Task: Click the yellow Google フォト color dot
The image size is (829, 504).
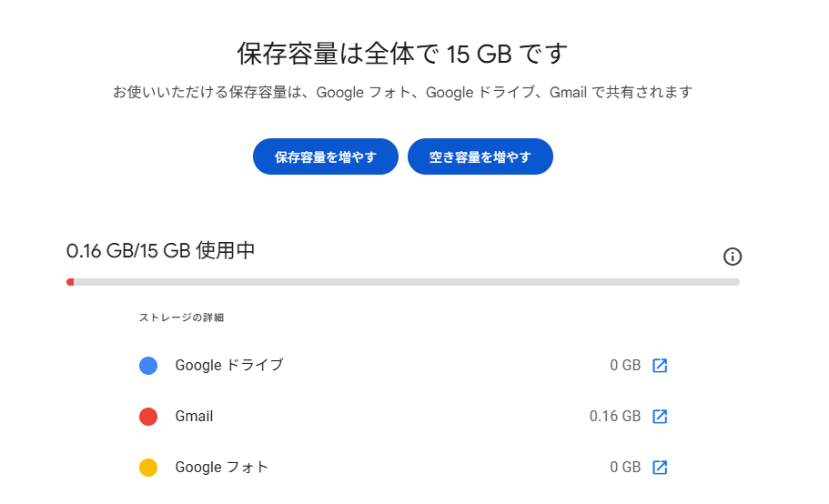Action: point(148,468)
